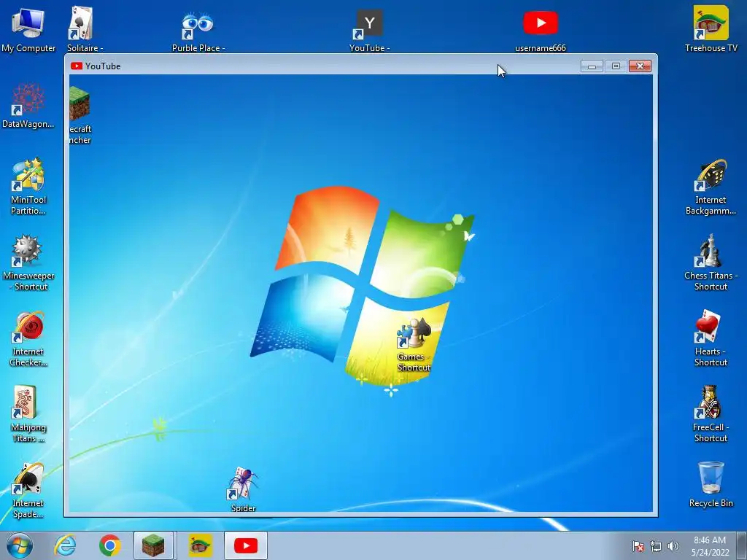Select the Solitaire desktop shortcut
Viewport: 747px width, 560px height.
85,28
